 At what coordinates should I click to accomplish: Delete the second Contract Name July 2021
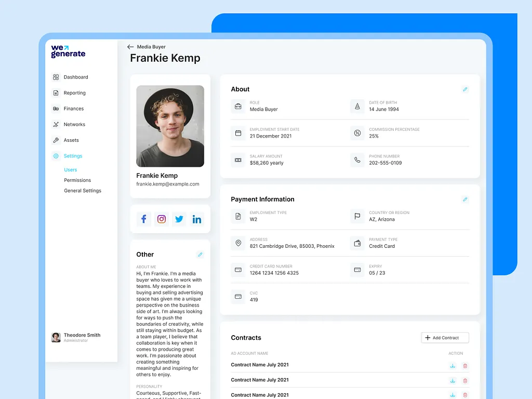pos(465,381)
